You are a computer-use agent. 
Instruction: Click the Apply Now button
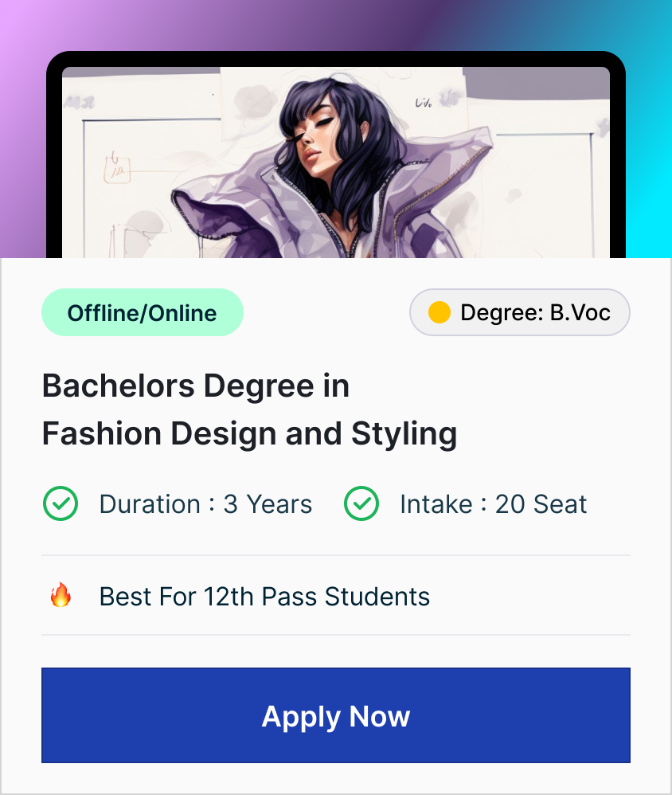pyautogui.click(x=335, y=715)
